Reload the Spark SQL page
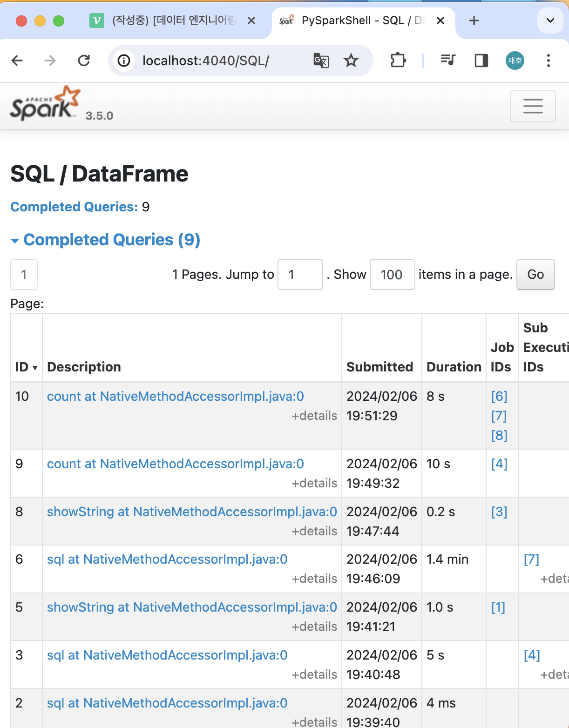569x728 pixels. 84,61
